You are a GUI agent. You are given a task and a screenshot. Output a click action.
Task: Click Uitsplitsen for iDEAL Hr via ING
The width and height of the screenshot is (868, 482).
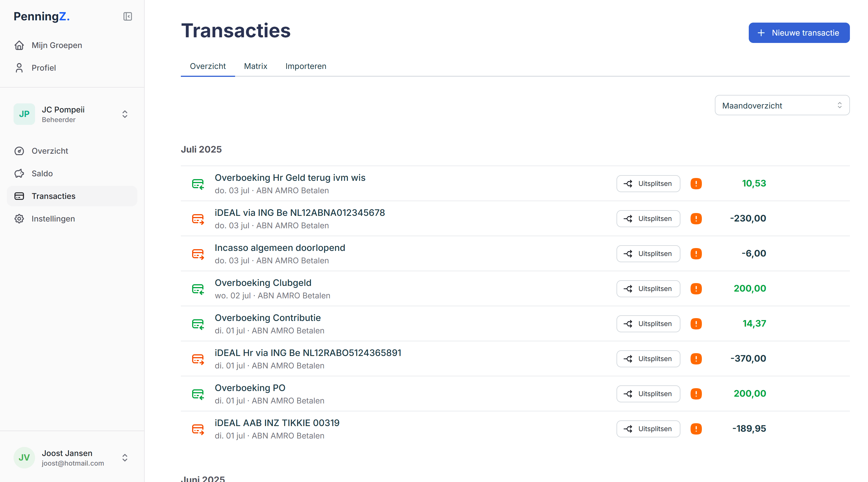click(x=648, y=359)
